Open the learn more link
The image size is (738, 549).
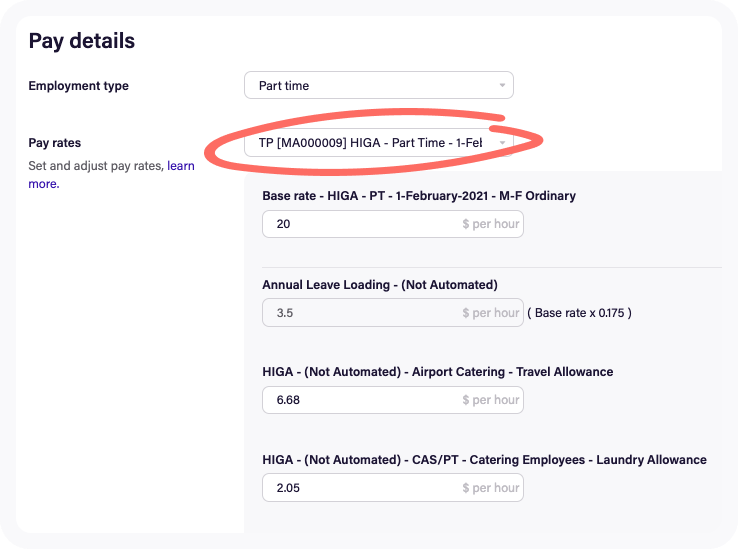click(x=180, y=166)
